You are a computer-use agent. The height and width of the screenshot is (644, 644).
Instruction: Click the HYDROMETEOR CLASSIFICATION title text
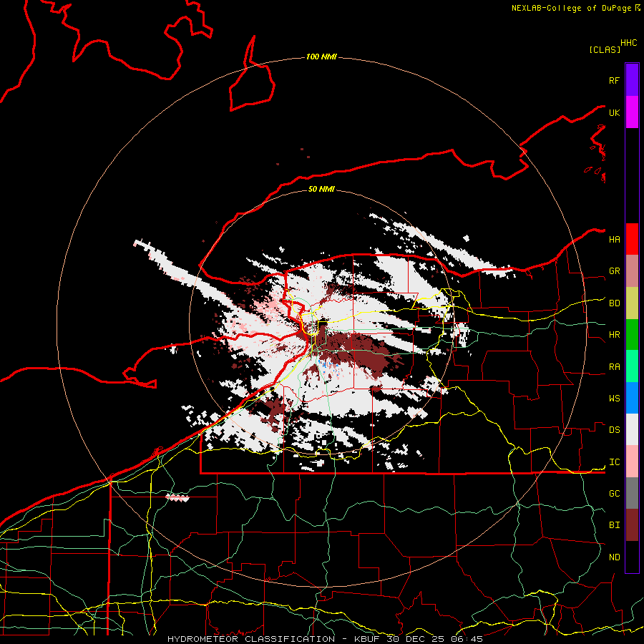point(251,639)
